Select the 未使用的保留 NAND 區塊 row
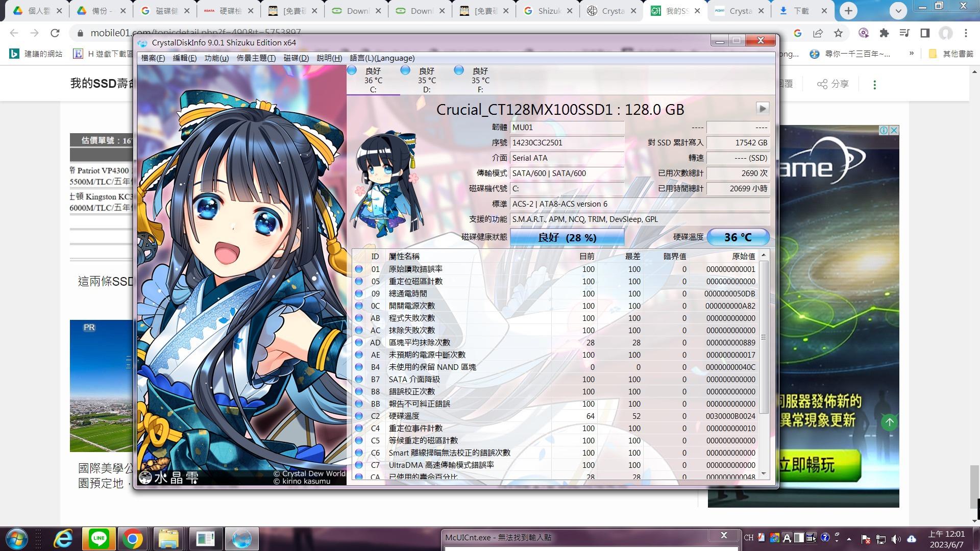Image resolution: width=980 pixels, height=551 pixels. 555,367
